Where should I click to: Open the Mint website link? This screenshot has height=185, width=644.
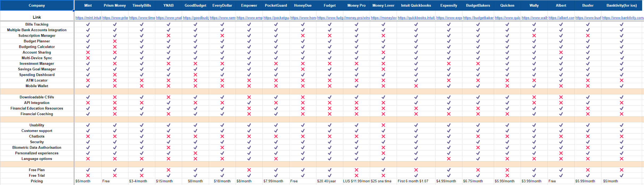(x=88, y=18)
